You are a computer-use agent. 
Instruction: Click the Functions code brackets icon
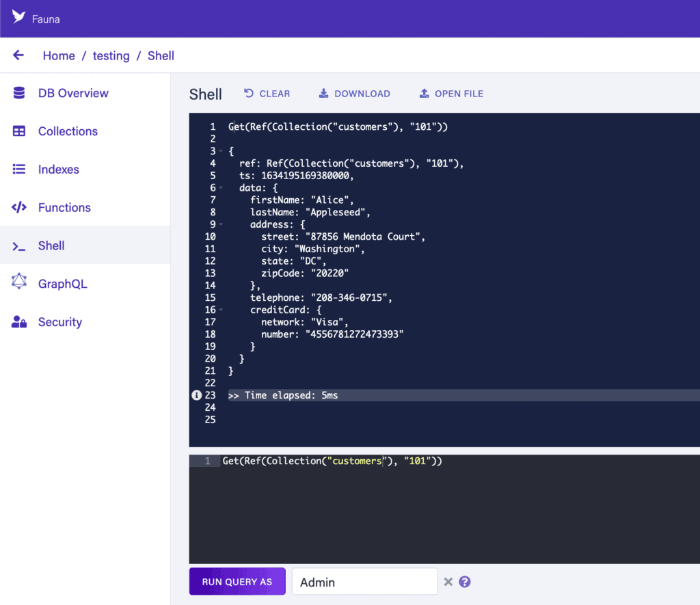pyautogui.click(x=19, y=208)
